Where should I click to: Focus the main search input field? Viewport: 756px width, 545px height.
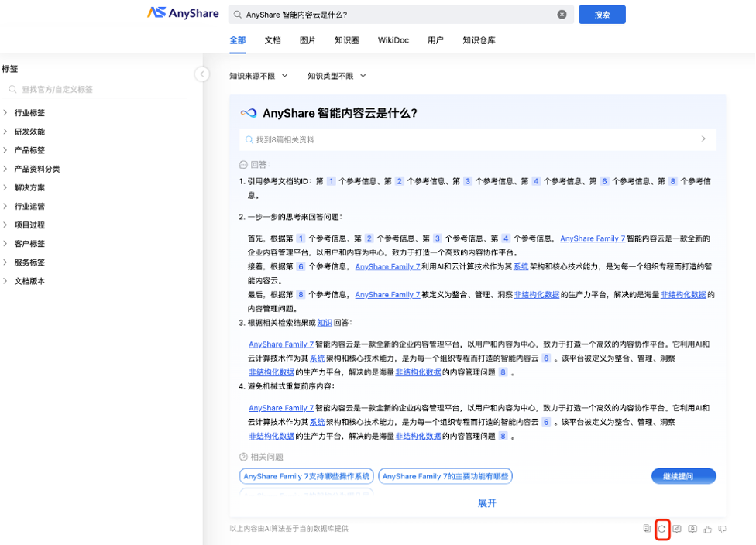point(400,15)
